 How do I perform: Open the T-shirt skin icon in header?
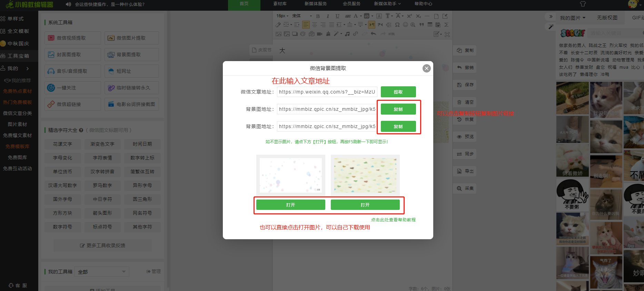click(583, 4)
